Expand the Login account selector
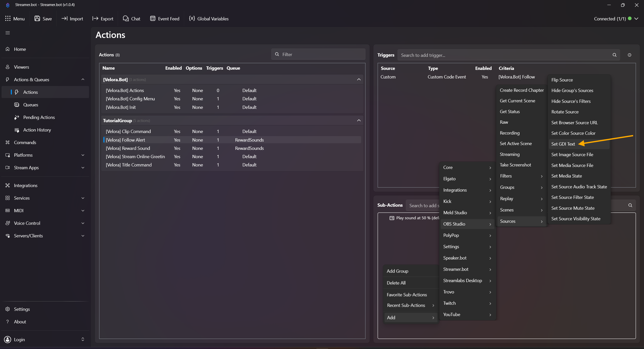Viewport: 644px width, 349px height. pyautogui.click(x=83, y=339)
